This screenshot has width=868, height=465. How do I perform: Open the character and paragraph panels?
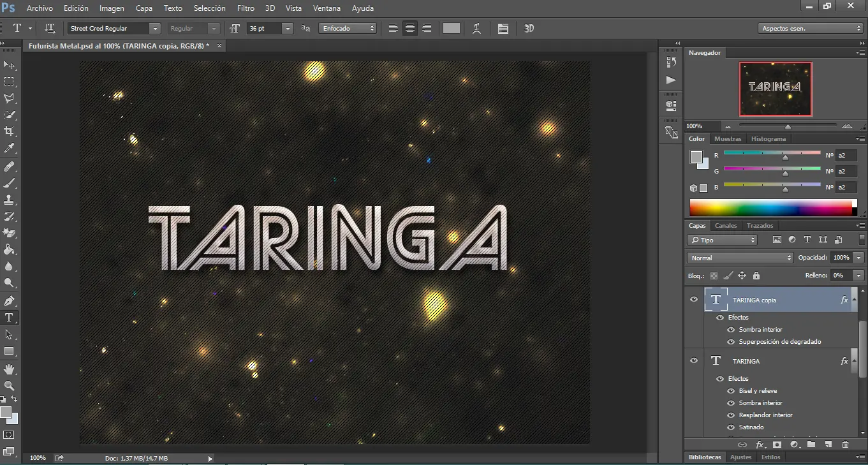(503, 29)
